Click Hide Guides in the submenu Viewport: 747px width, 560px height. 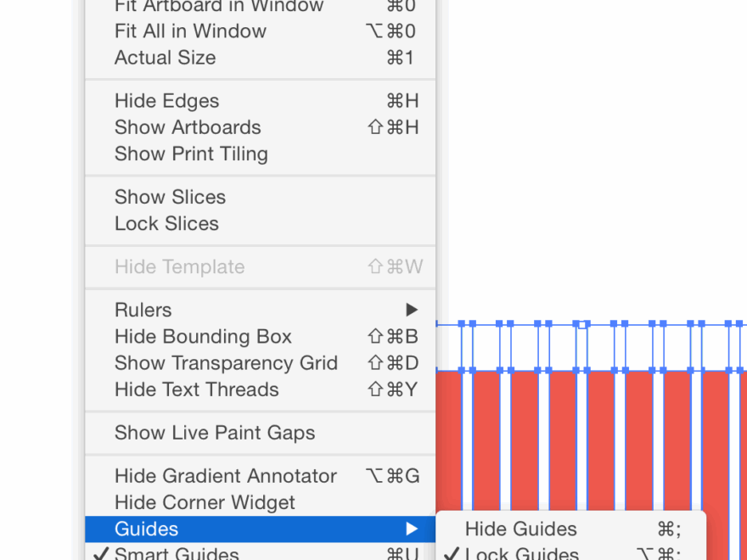[520, 529]
